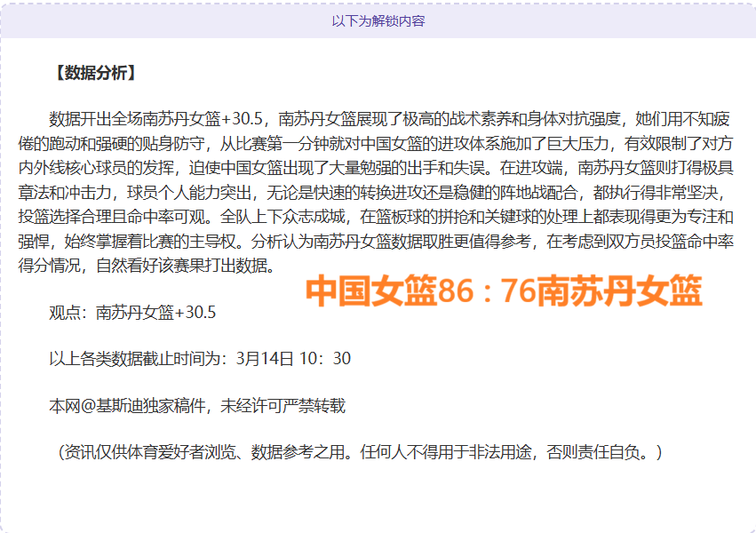This screenshot has width=756, height=533.
Task: Open the @基斯迪 author mention
Action: [x=111, y=406]
